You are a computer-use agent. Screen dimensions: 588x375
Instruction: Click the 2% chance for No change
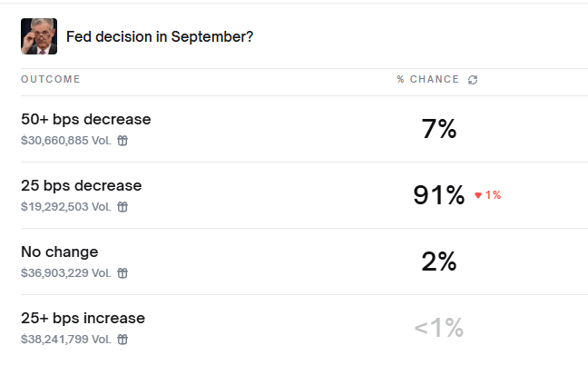point(439,262)
